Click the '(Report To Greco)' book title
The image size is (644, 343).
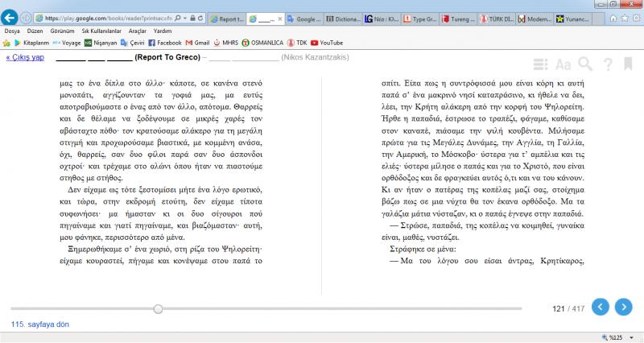[x=167, y=57]
